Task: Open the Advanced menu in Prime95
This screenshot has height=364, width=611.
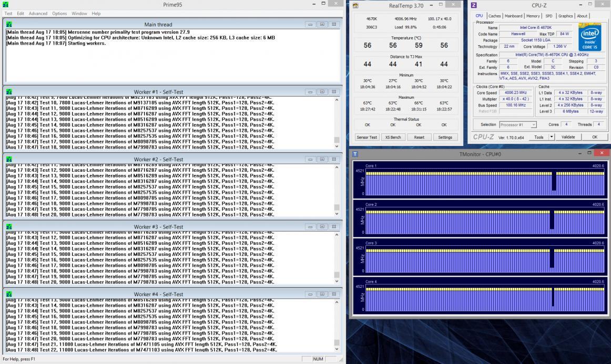Action: coord(38,13)
